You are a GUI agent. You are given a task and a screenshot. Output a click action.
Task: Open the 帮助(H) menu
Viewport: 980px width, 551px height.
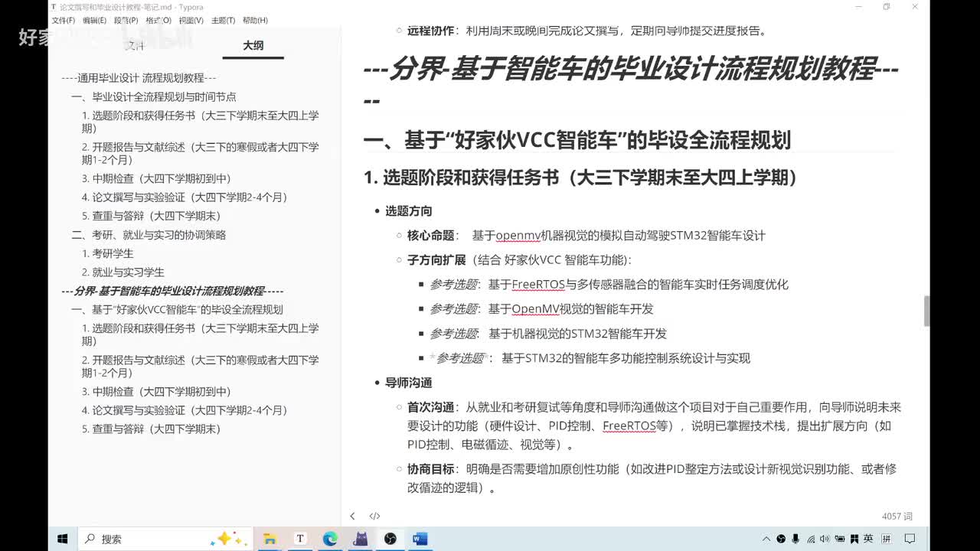pyautogui.click(x=255, y=21)
